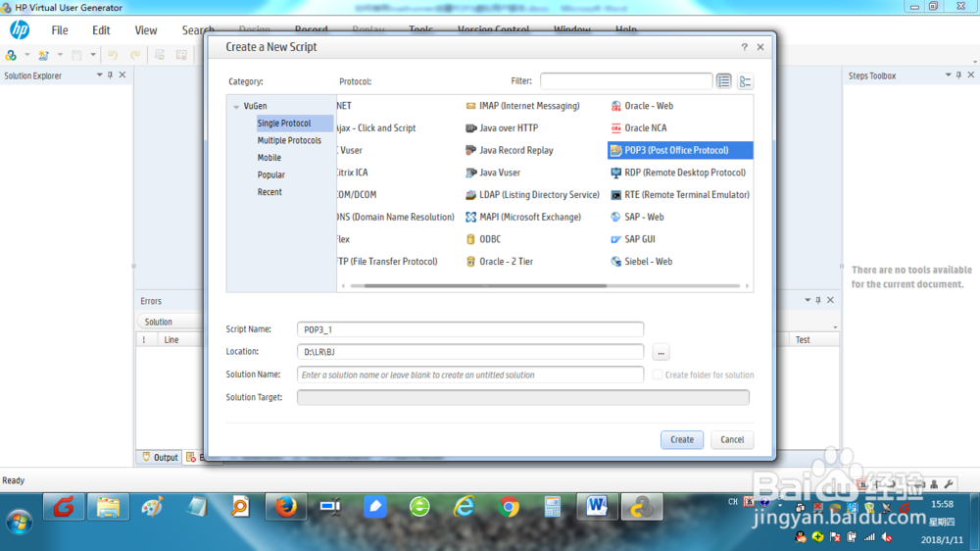980x551 pixels.
Task: Open Solution Explorer panel options dropdown
Action: (99, 75)
